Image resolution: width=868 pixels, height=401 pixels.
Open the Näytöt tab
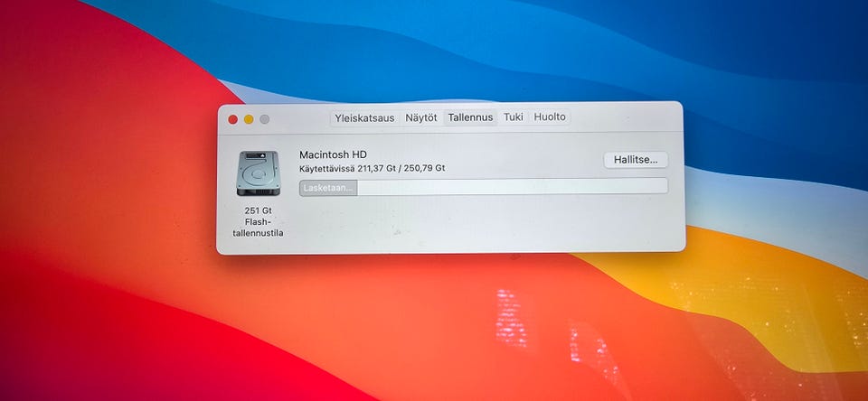pyautogui.click(x=421, y=117)
